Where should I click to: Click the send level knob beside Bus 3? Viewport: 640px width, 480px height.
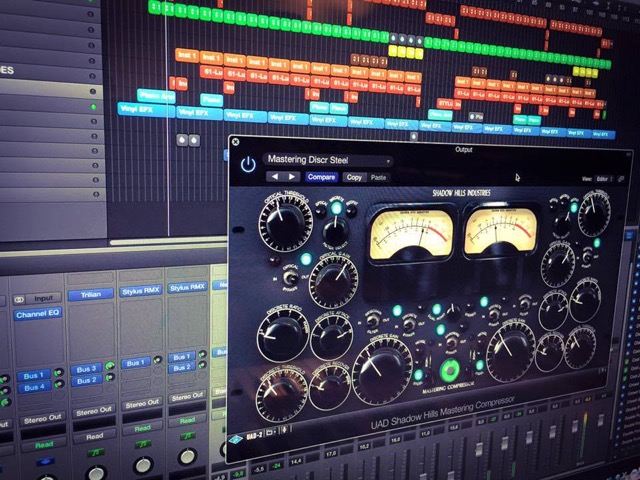pos(110,366)
